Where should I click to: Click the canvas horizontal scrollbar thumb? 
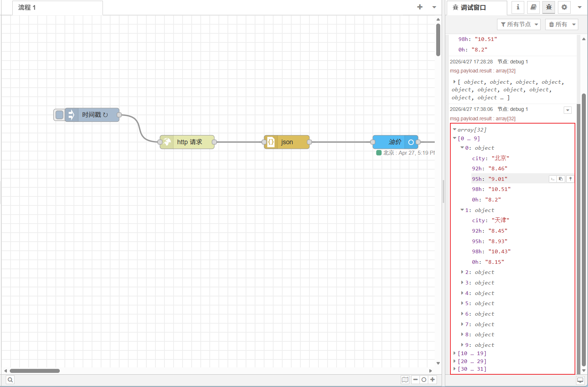point(35,371)
